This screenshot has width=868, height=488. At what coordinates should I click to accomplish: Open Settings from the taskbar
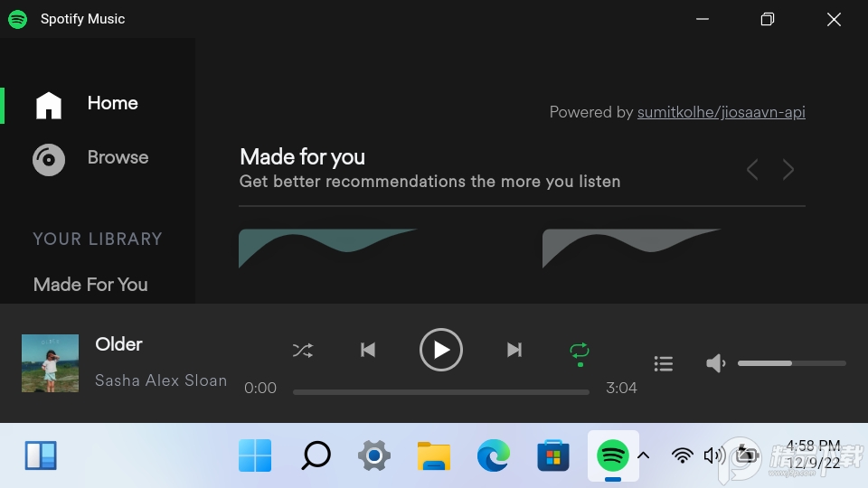pos(374,455)
